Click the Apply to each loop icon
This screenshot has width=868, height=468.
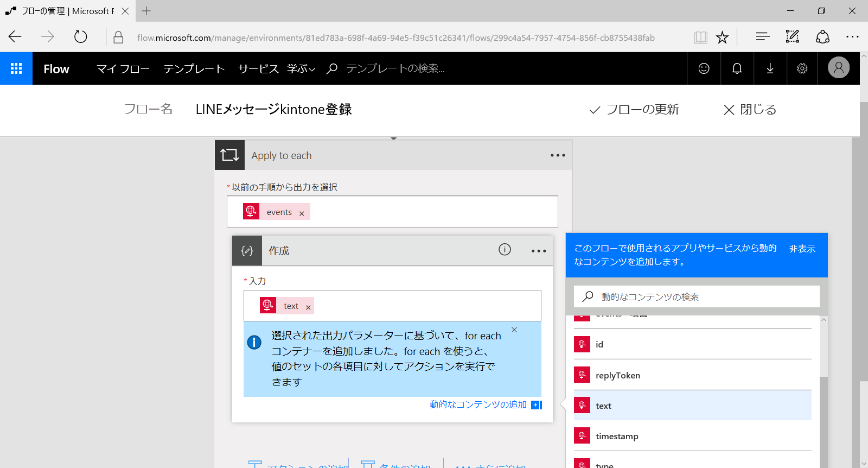229,155
